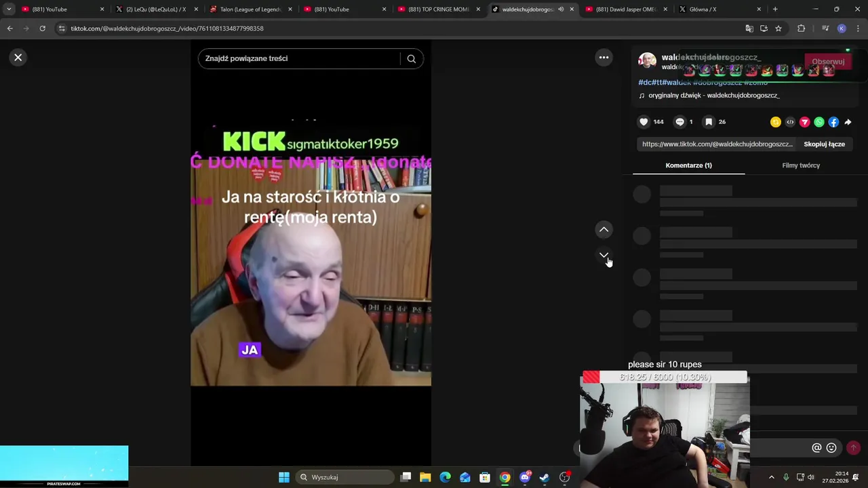Translate this page icon
The image size is (868, 488).
pyautogui.click(x=749, y=28)
